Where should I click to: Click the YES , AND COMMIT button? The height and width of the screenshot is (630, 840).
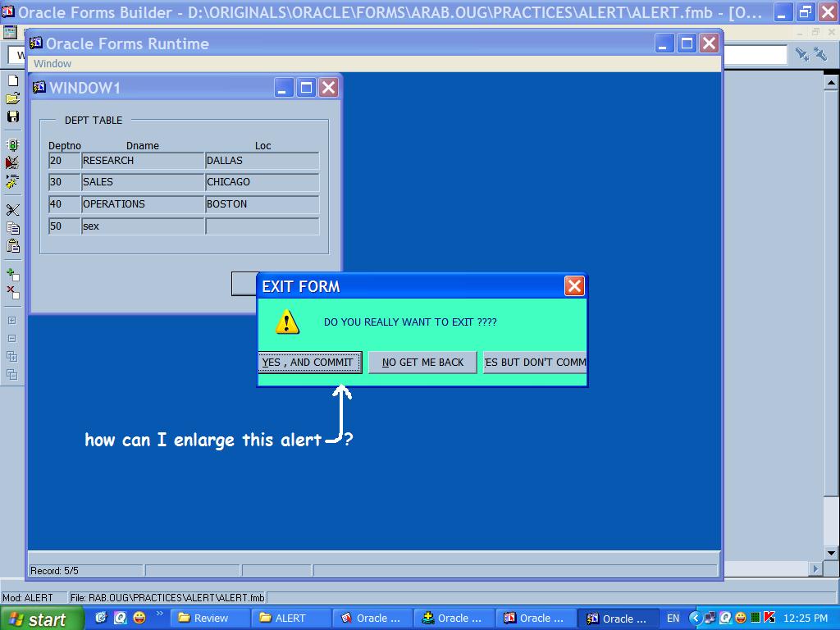tap(309, 363)
